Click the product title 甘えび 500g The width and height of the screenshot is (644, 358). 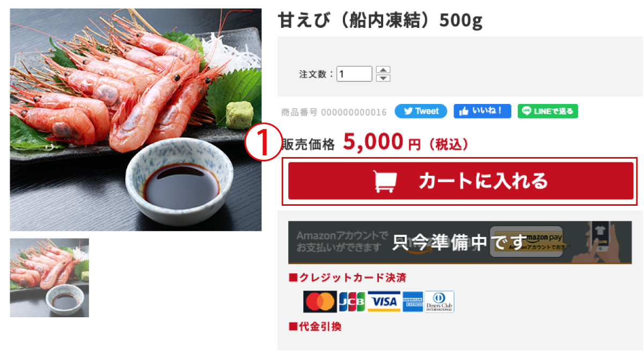pyautogui.click(x=380, y=20)
